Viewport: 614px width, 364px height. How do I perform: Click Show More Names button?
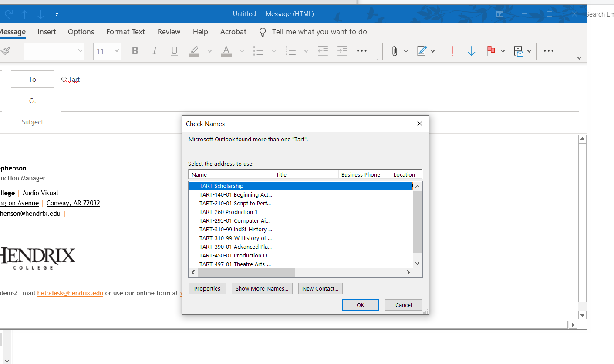[262, 288]
